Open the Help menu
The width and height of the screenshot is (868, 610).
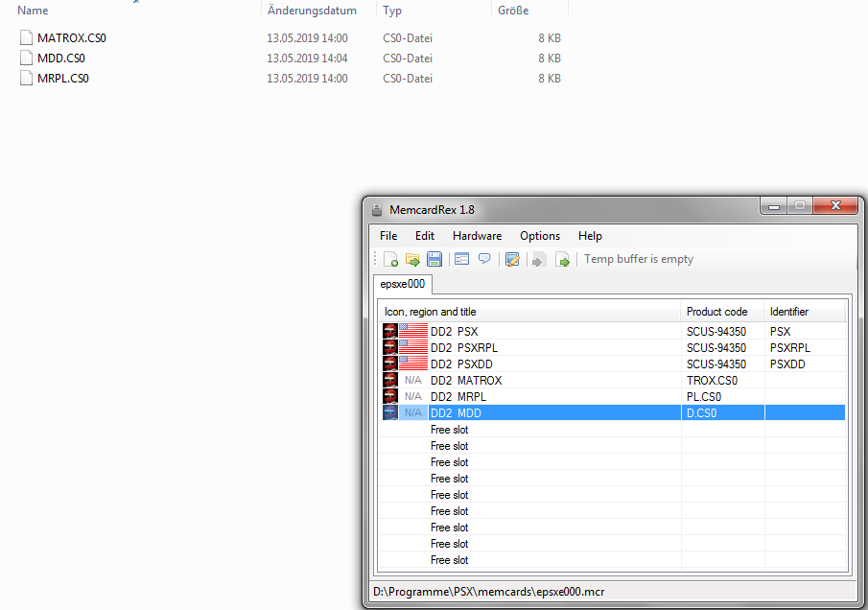click(x=590, y=236)
